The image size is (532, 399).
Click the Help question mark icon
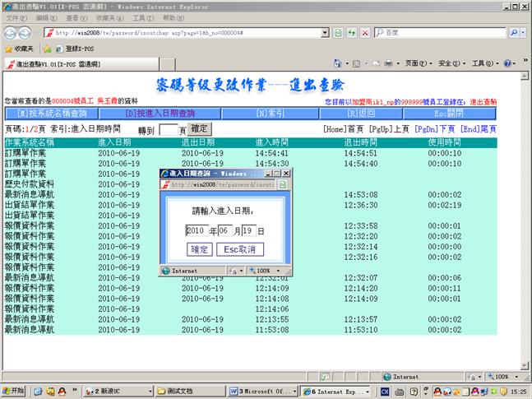point(507,63)
